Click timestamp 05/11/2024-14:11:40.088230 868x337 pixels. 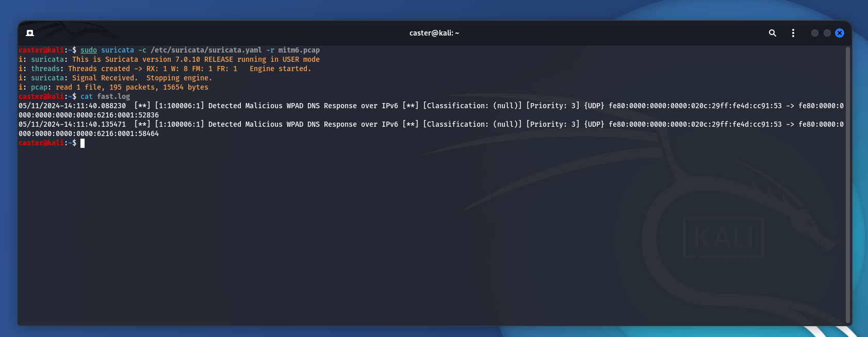(72, 106)
